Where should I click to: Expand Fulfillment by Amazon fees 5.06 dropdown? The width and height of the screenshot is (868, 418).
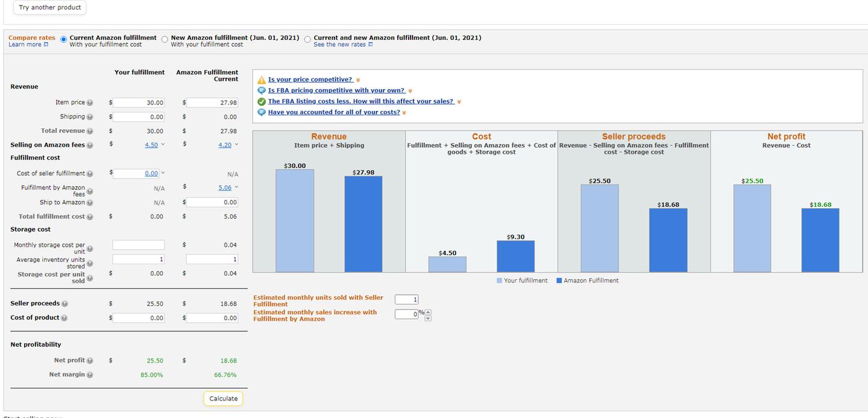(236, 188)
